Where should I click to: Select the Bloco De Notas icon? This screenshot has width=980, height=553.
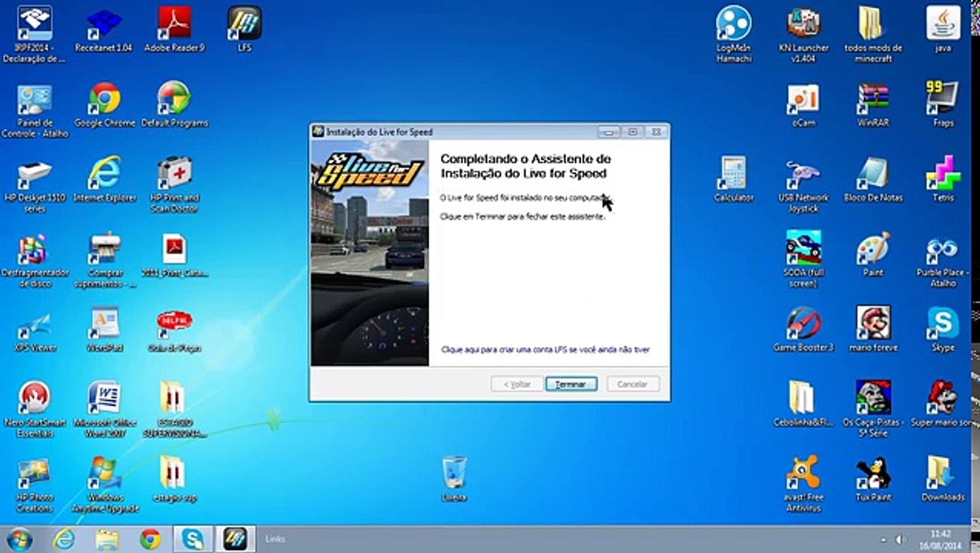click(x=873, y=180)
